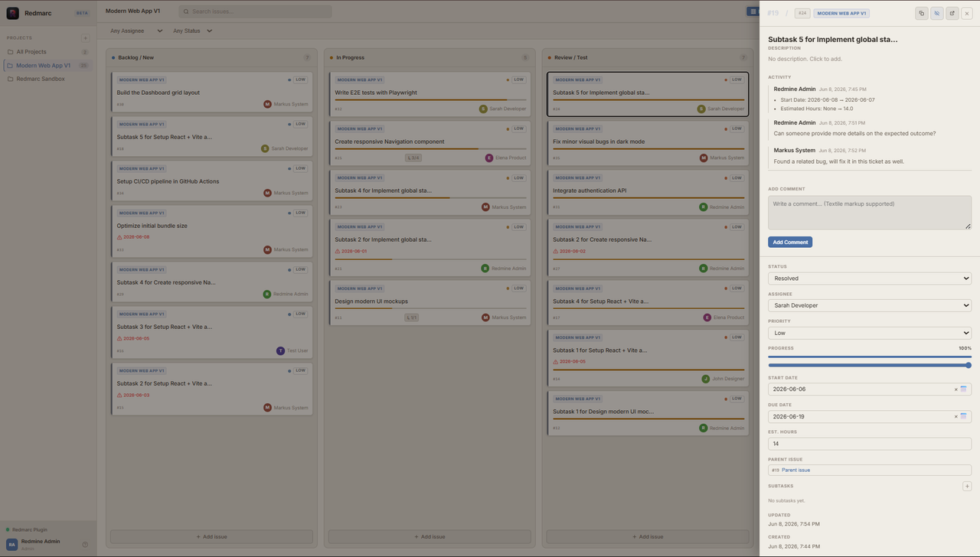Open the Start Date calendar picker
The width and height of the screenshot is (980, 557).
pyautogui.click(x=963, y=389)
